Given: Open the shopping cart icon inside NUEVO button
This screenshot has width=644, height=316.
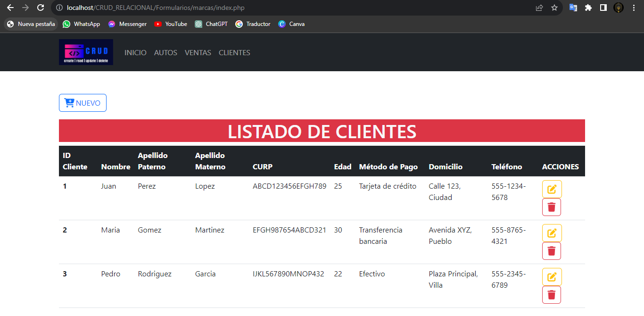Looking at the screenshot, I should [69, 102].
